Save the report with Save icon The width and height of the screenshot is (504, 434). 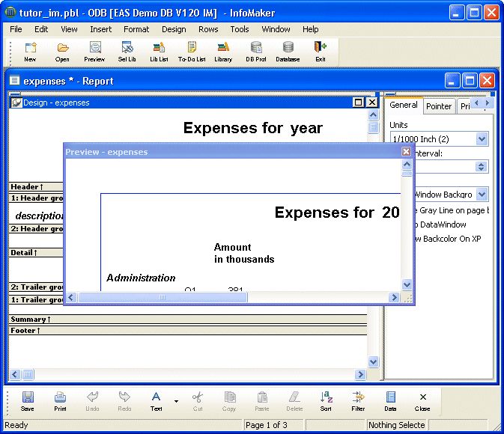[28, 401]
